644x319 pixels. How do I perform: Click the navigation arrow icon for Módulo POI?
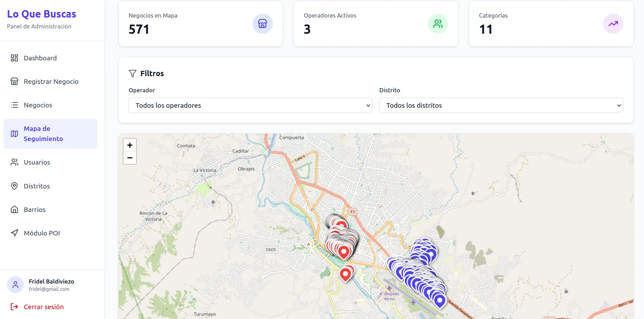click(x=14, y=233)
